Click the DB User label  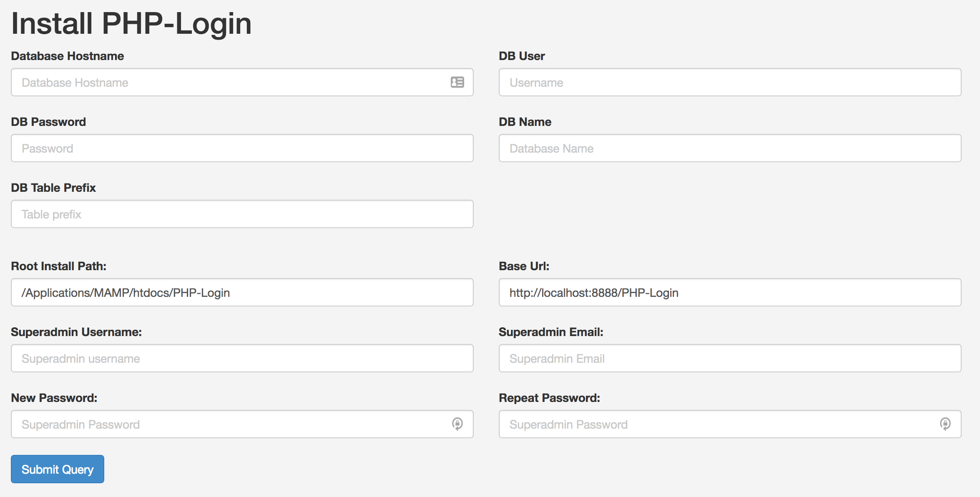522,56
